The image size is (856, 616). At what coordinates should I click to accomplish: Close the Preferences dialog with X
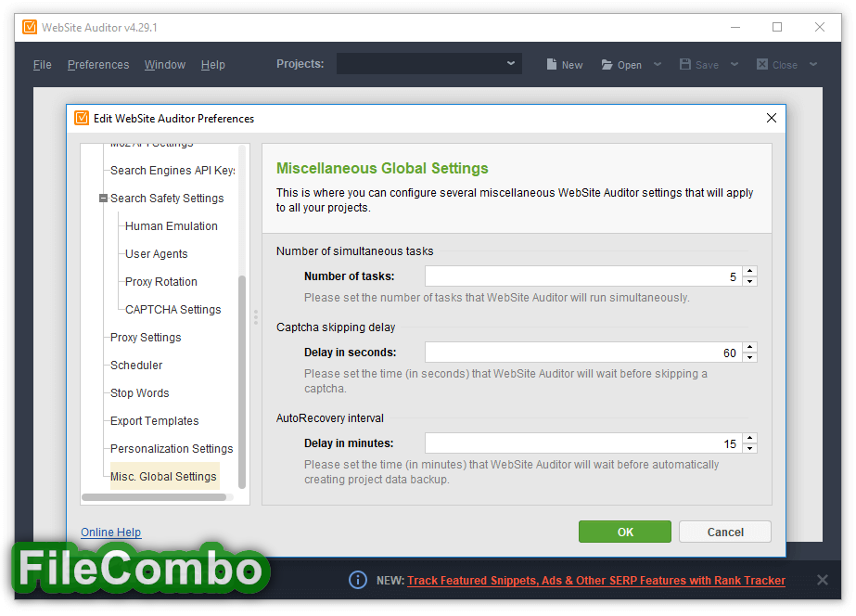[772, 118]
